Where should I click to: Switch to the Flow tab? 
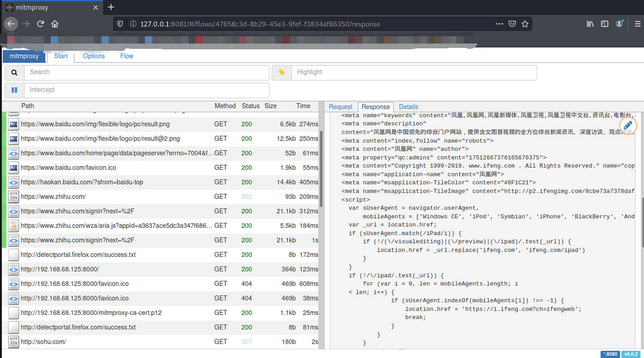pos(127,56)
